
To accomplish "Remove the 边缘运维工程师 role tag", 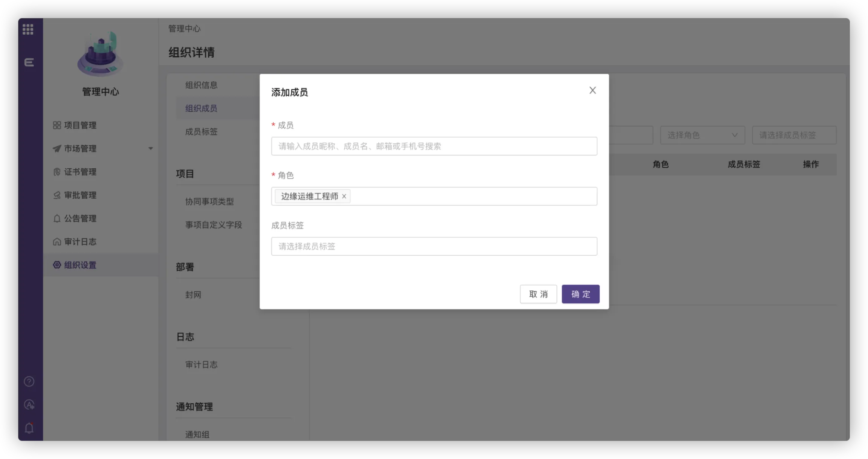I will [344, 196].
